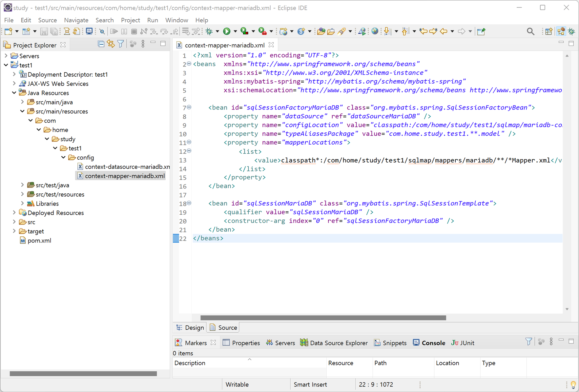Click the Step Into debug icon
This screenshot has width=579, height=392.
coord(154,31)
